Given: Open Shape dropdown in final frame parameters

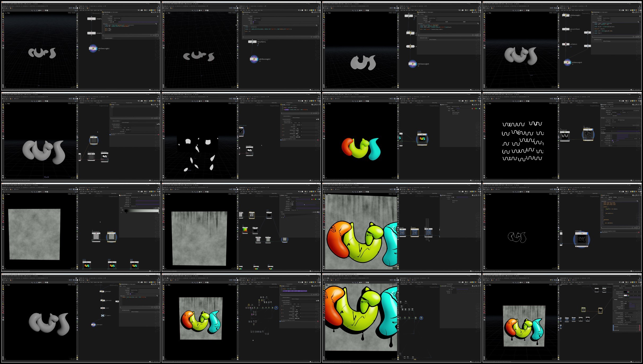Looking at the screenshot, I should tap(627, 301).
